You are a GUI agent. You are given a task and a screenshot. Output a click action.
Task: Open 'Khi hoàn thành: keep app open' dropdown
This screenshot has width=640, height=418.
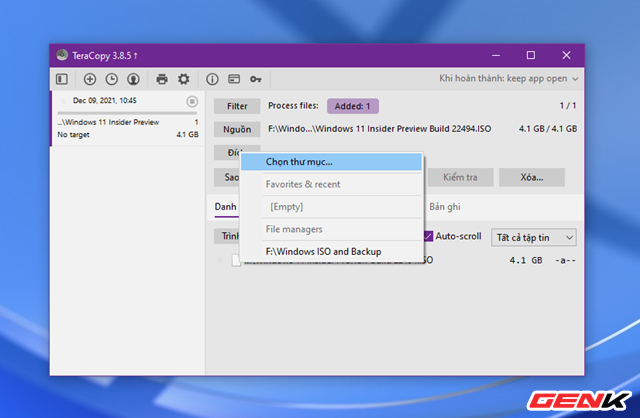(x=509, y=78)
